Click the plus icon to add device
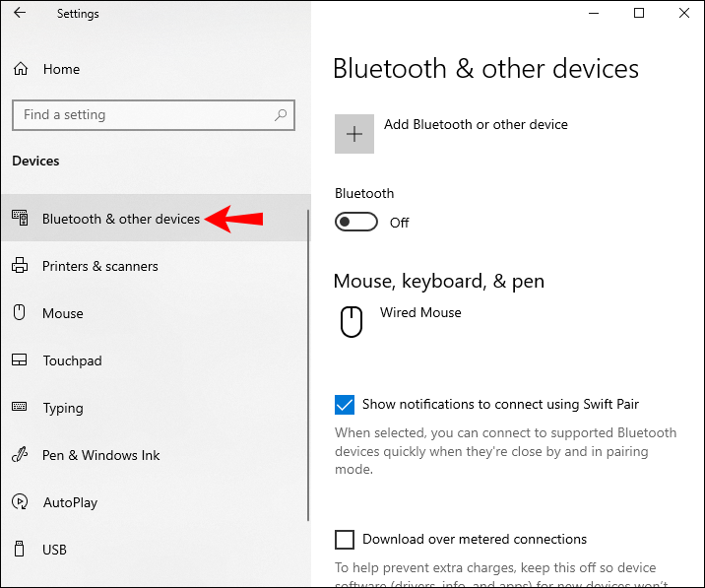 coord(354,134)
